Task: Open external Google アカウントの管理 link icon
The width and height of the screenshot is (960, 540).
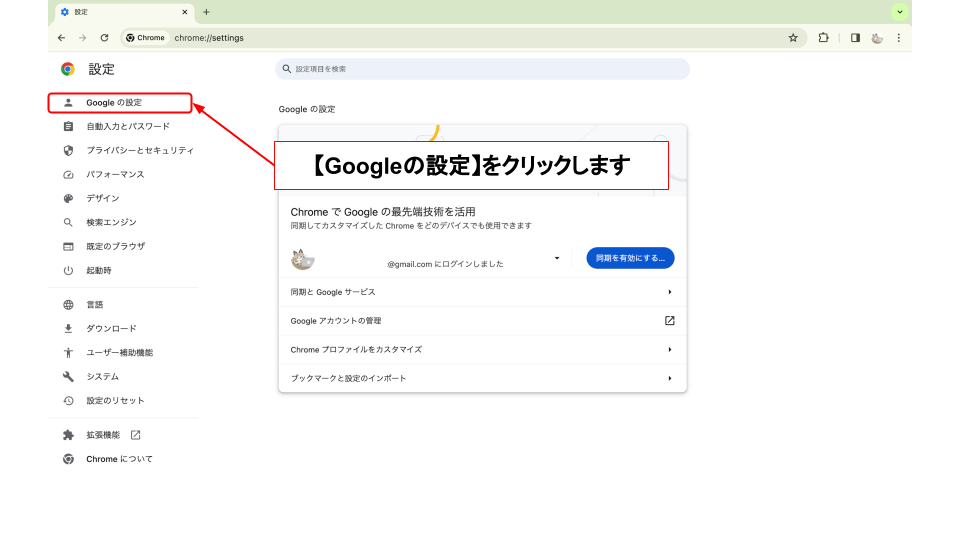Action: (x=669, y=321)
